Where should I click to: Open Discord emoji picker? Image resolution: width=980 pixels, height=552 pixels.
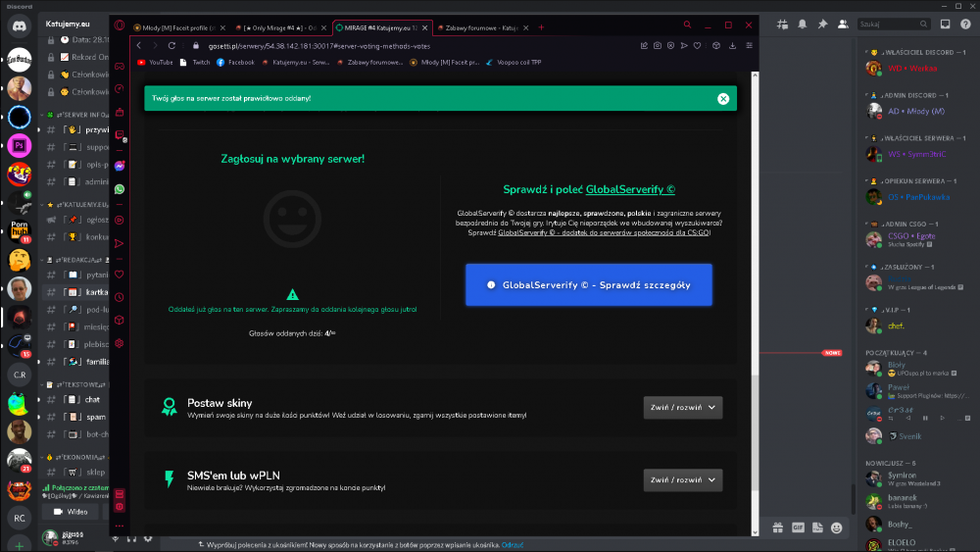837,528
